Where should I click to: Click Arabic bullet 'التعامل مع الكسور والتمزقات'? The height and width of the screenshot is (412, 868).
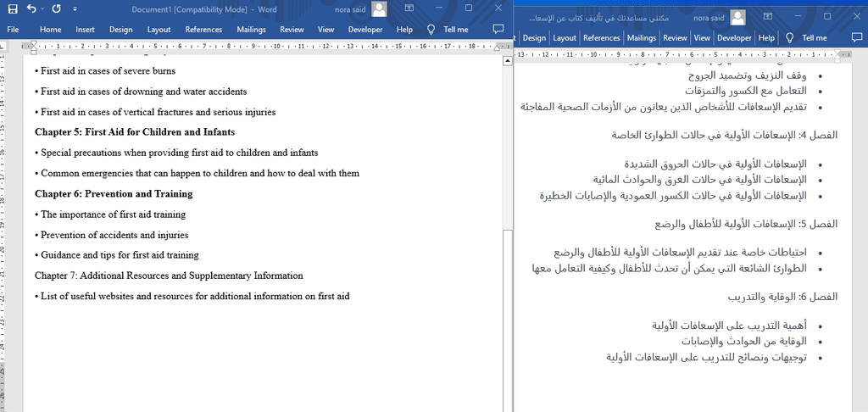pos(746,90)
